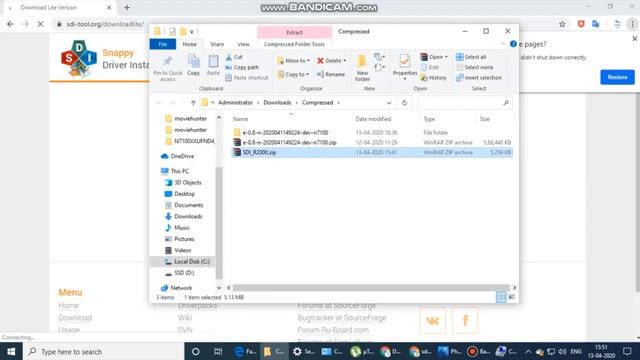Open Desktop in navigation pane
Screen dimensions: 640x360
[x=184, y=194]
